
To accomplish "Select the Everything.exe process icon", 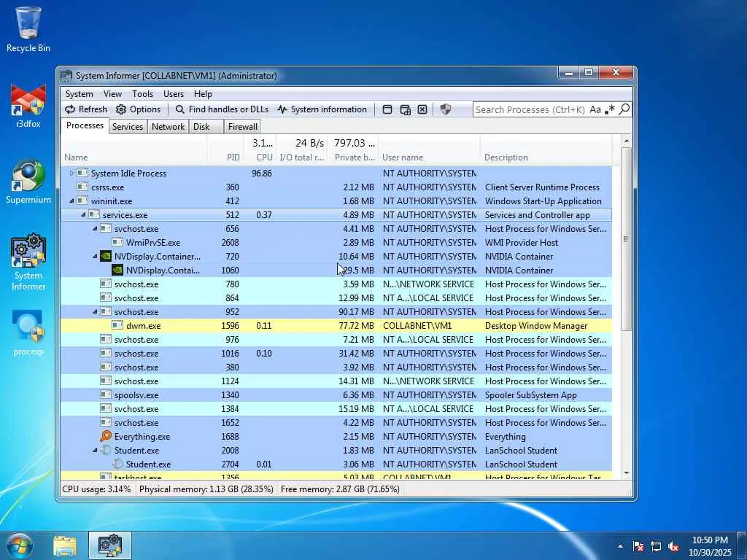I will [106, 437].
